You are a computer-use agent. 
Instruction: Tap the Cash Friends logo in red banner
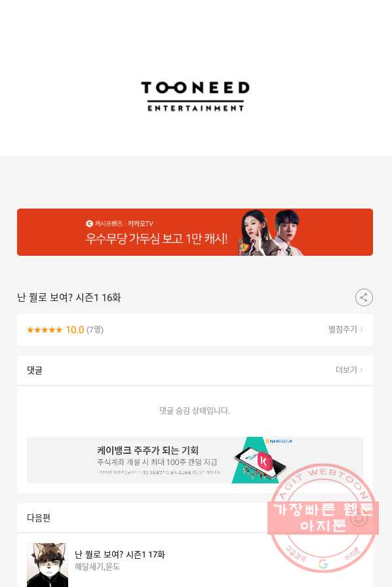89,224
